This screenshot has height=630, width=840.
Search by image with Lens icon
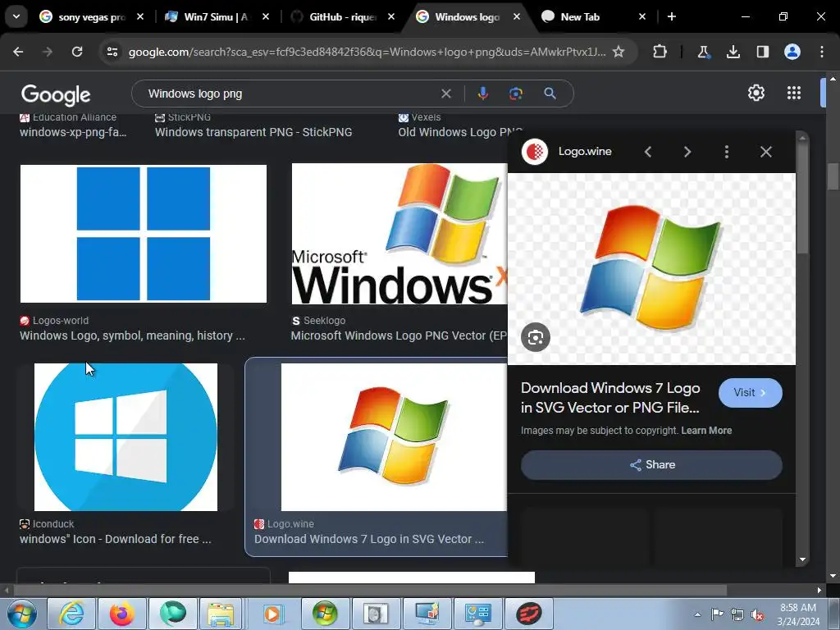[x=516, y=94]
